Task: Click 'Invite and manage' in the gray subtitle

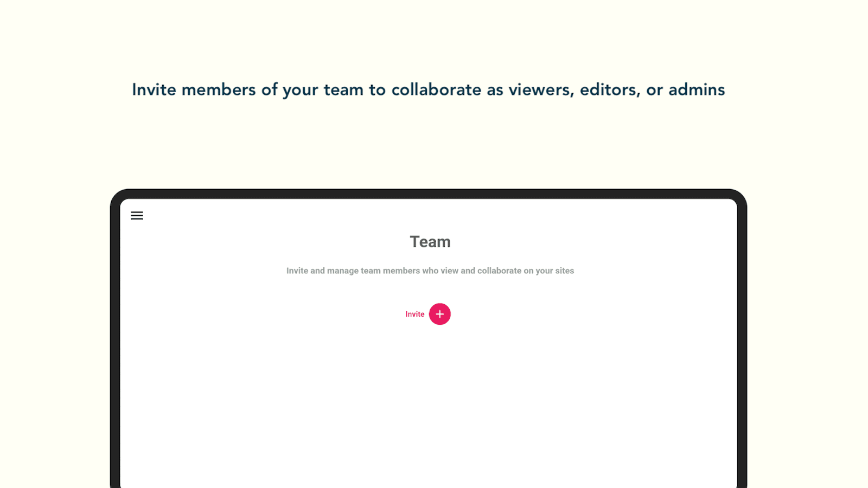Action: [322, 271]
